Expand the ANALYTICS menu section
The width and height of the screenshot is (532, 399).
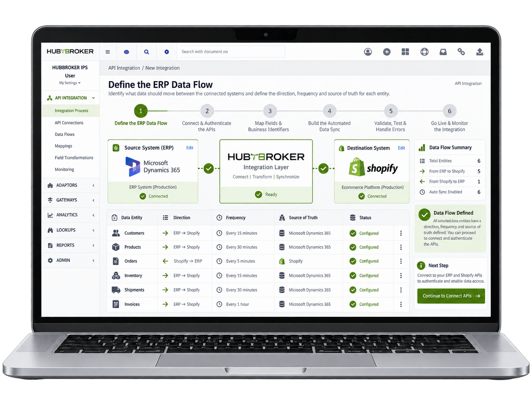[x=70, y=215]
